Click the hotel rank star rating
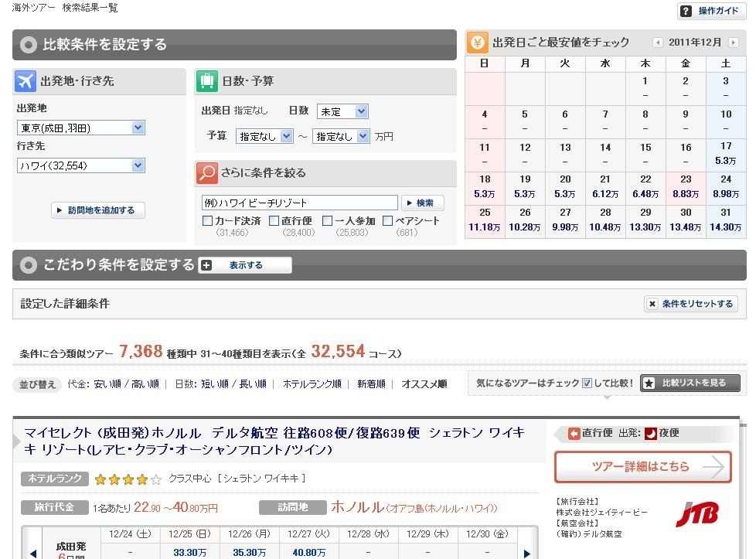The image size is (756, 559). tap(128, 479)
